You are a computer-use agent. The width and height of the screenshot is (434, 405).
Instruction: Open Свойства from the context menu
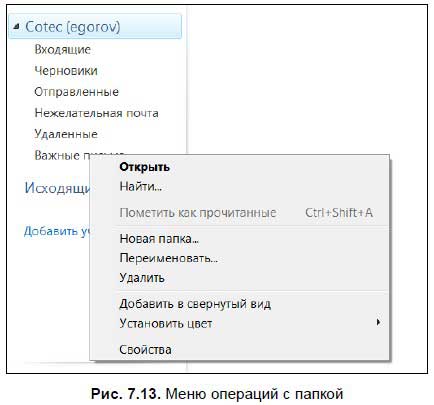pos(145,350)
